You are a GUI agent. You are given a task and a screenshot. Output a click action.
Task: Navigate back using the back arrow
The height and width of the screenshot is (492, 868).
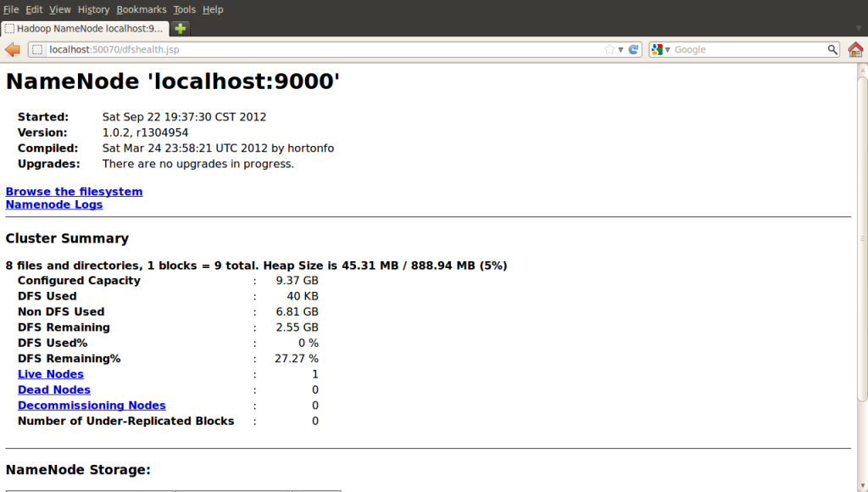point(12,49)
